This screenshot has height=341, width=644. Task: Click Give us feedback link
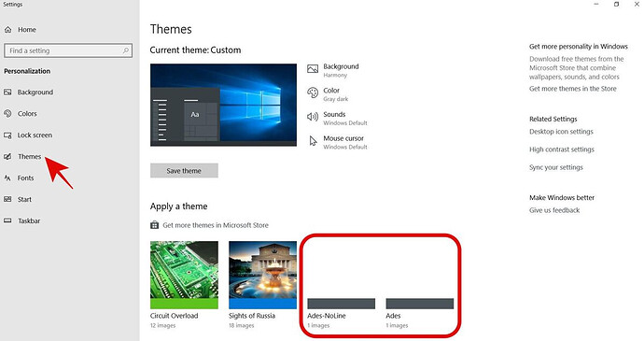point(554,210)
